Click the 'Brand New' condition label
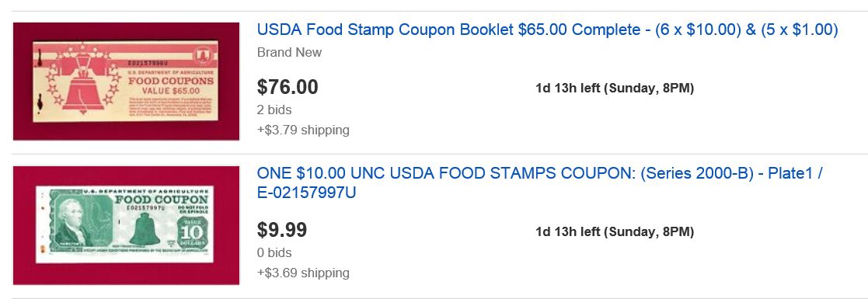The image size is (868, 299). 290,53
